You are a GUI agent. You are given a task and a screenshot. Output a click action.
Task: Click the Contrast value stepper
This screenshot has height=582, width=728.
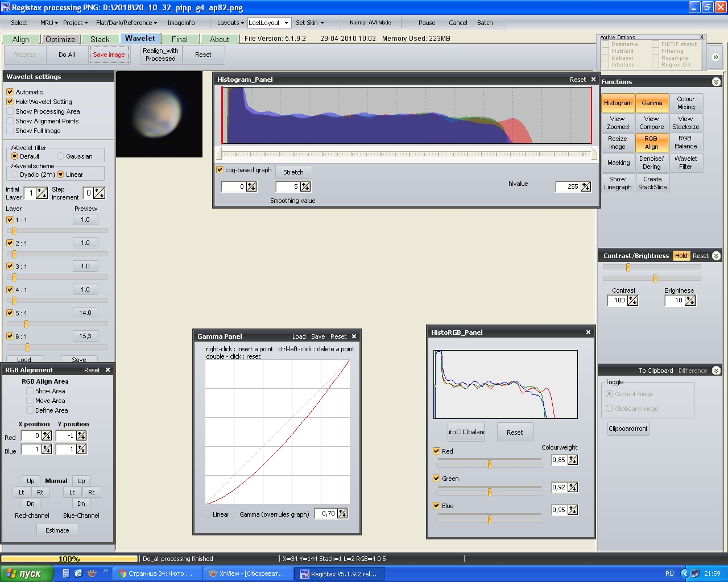pos(632,301)
